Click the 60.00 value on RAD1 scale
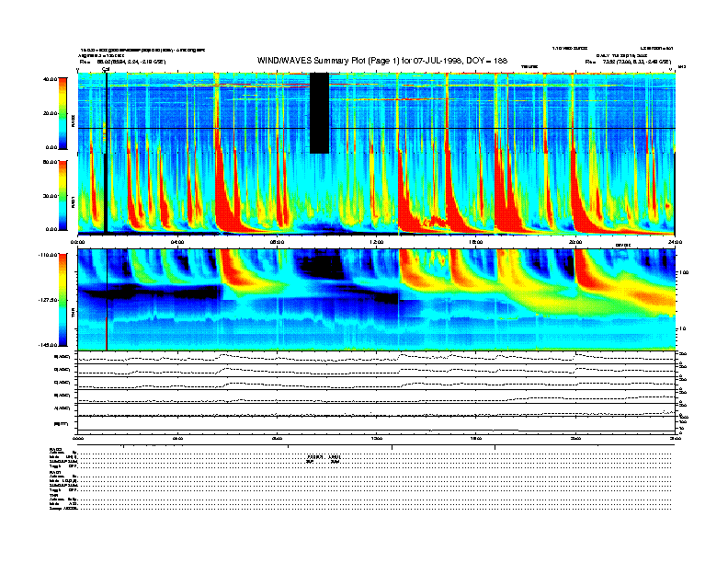The width and height of the screenshot is (728, 563). [50, 162]
